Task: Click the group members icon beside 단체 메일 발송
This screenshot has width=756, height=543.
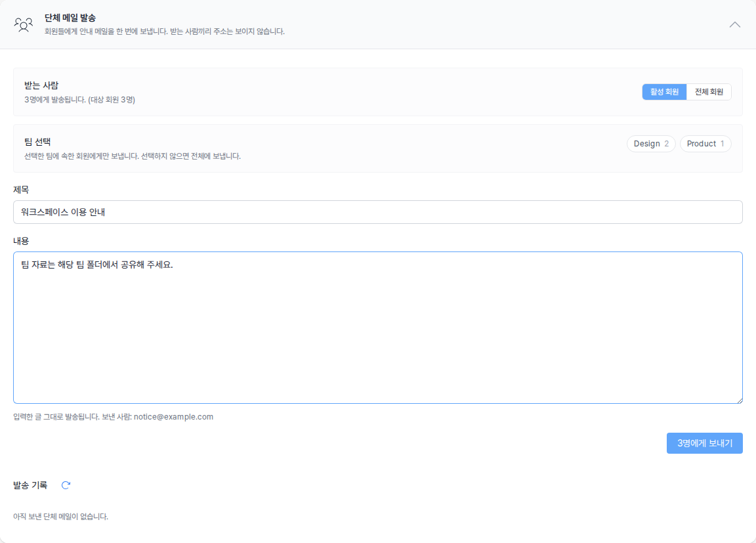Action: click(23, 24)
